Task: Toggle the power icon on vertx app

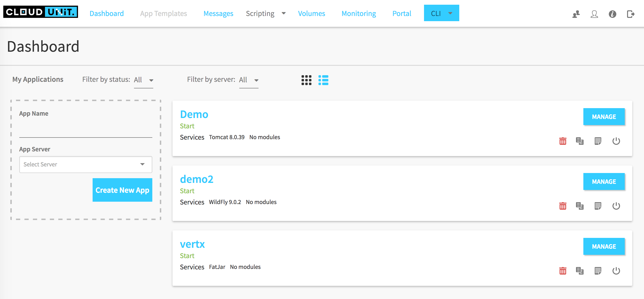Action: tap(616, 271)
